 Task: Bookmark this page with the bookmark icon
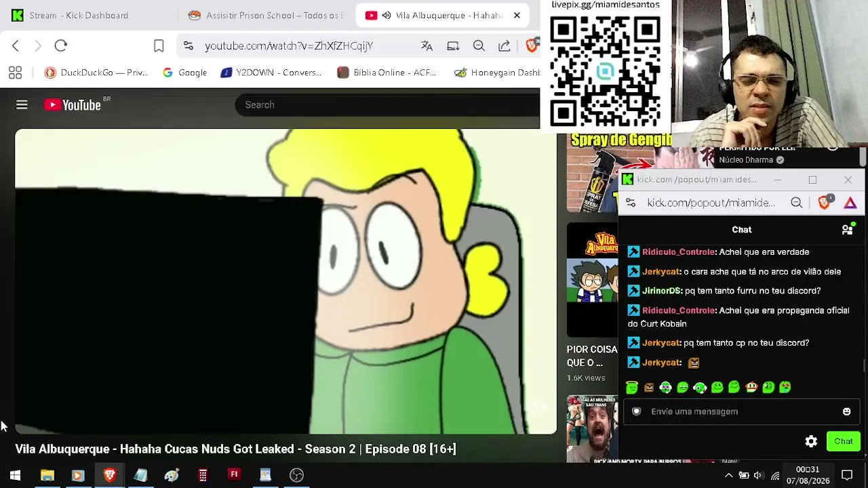[159, 45]
